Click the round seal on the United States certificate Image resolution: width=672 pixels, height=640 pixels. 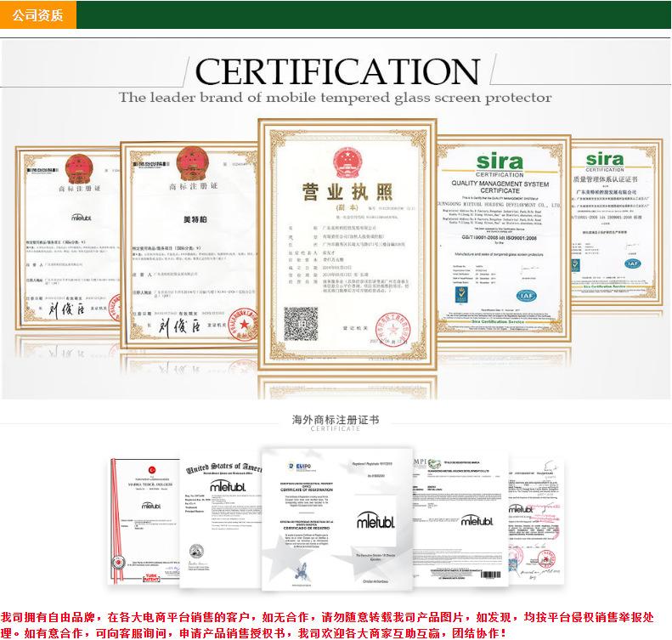coord(196,551)
